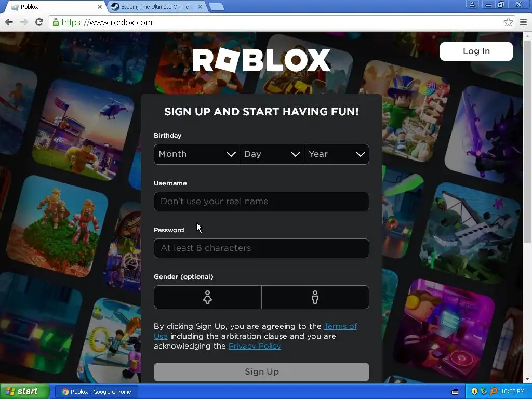
Task: Select the male gender icon
Action: [x=315, y=297]
